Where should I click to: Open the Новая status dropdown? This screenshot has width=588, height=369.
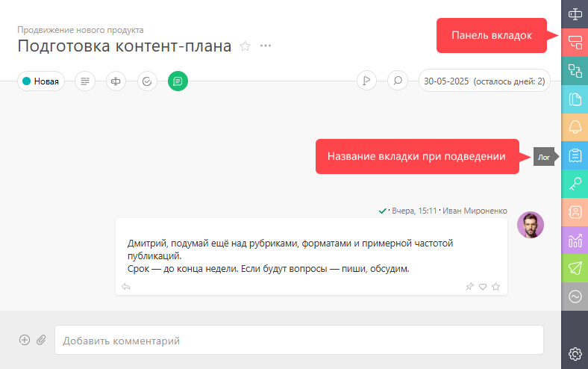(x=41, y=81)
